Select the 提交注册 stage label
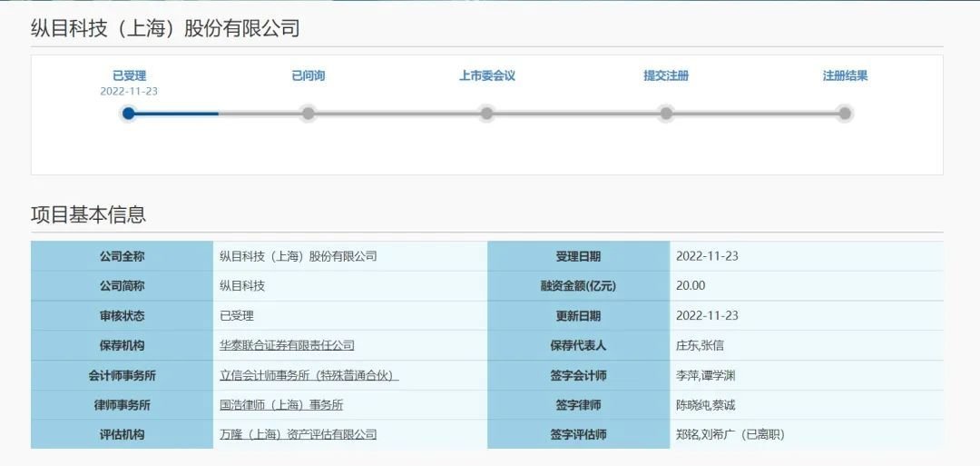This screenshot has height=466, width=980. coord(666,75)
